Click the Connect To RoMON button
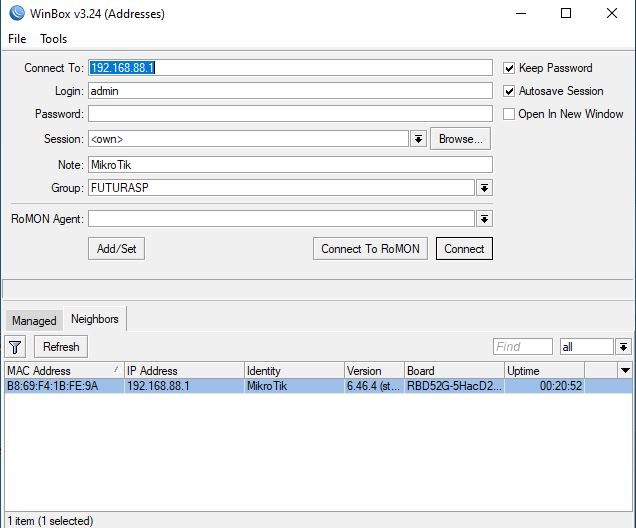This screenshot has height=528, width=636. tap(370, 249)
